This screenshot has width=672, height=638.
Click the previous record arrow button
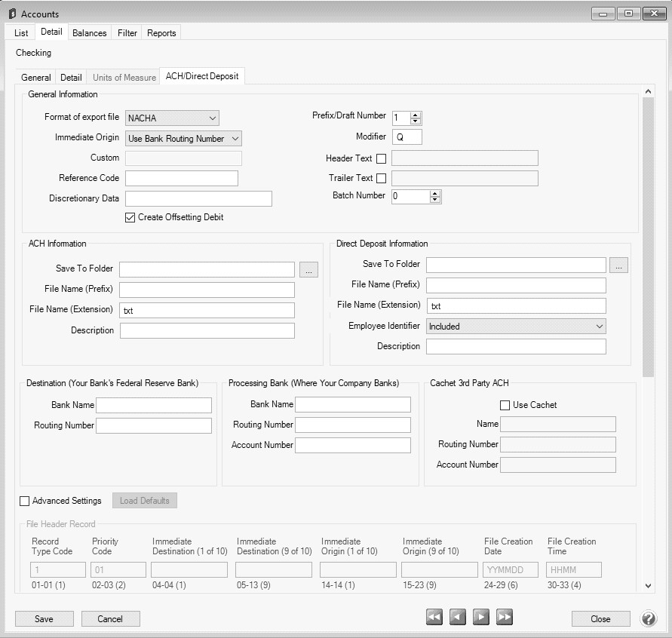click(458, 617)
